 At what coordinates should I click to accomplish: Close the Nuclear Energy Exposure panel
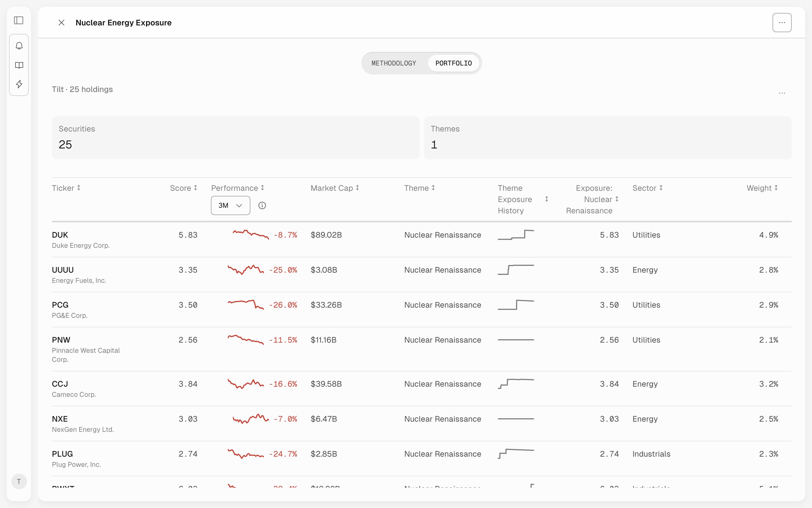pos(61,23)
